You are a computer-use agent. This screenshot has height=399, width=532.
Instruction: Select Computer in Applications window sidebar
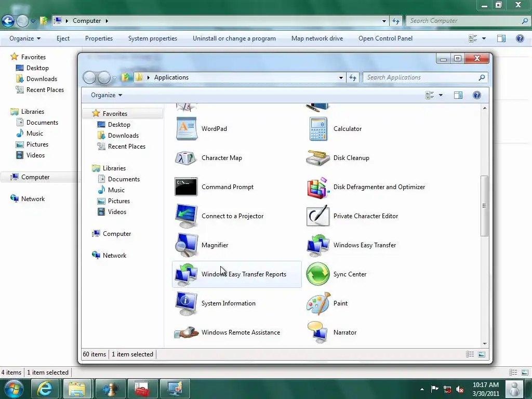117,234
